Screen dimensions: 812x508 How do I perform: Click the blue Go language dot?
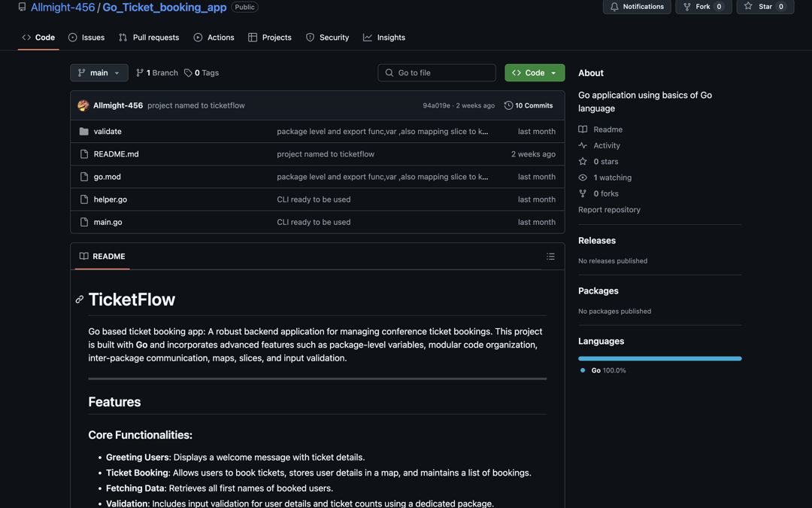(583, 370)
